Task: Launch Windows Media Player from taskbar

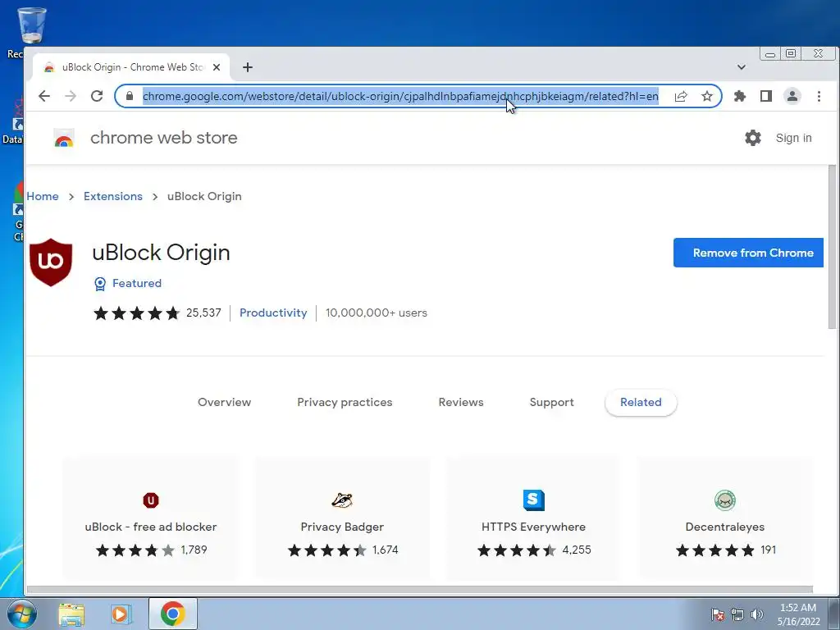Action: [x=121, y=614]
